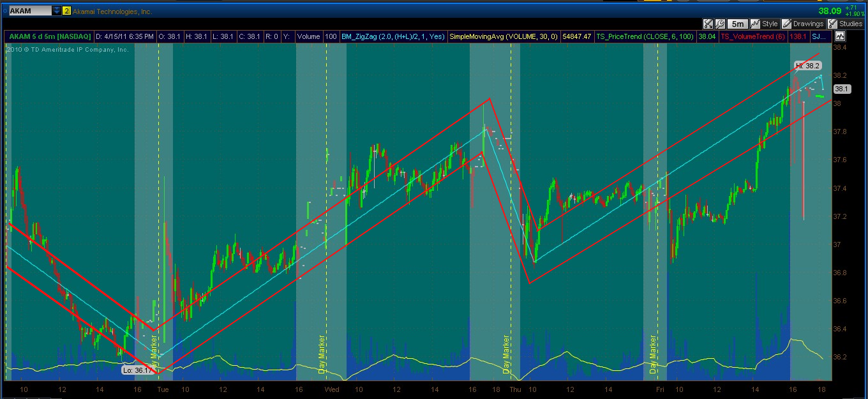The height and width of the screenshot is (399, 868).
Task: Click the 36.2 price axis label
Action: point(840,357)
